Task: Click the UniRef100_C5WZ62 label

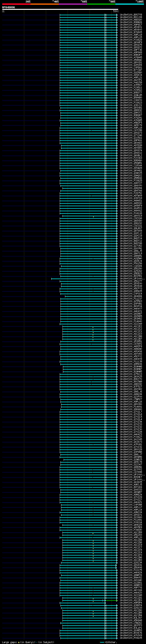Action: (131, 623)
